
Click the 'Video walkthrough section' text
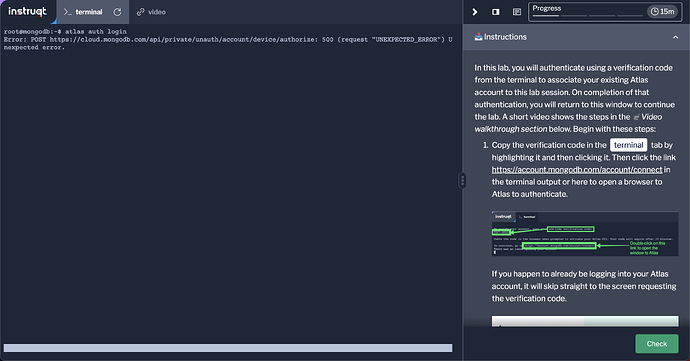568,123
